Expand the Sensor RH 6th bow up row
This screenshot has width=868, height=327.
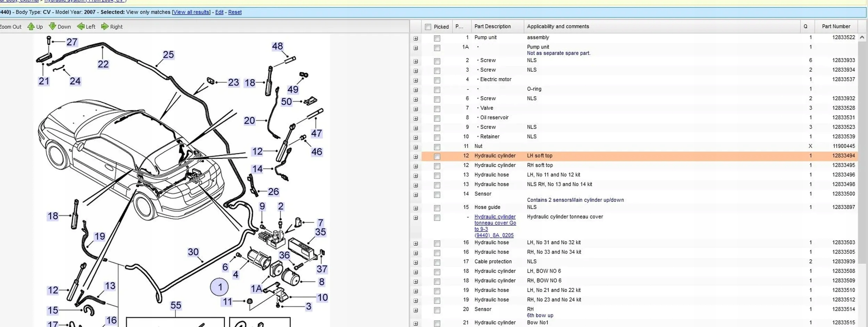click(416, 310)
